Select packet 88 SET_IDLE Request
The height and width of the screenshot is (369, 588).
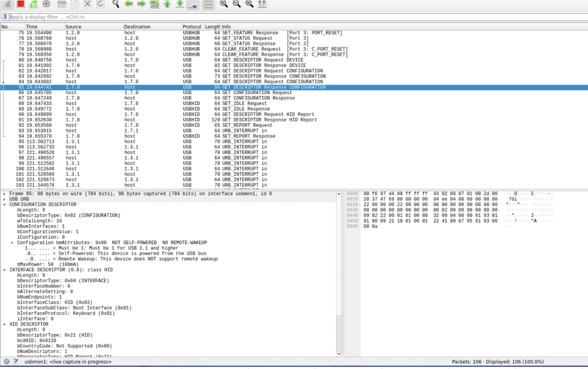coord(294,103)
